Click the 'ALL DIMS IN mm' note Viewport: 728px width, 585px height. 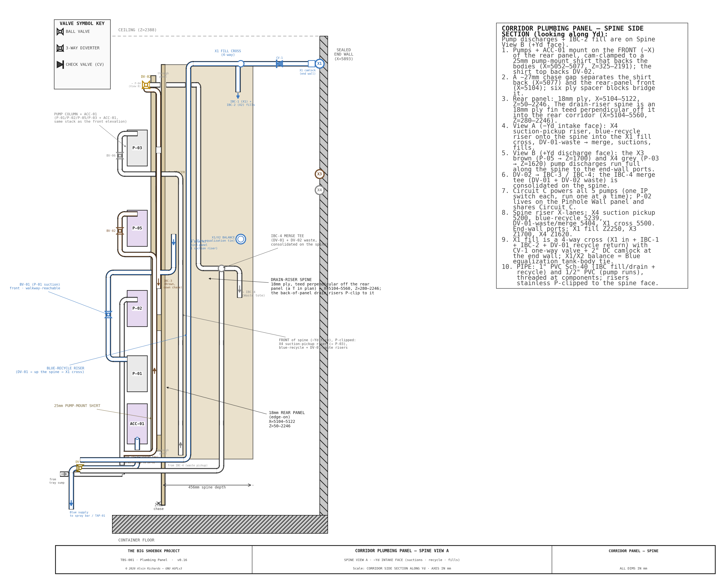(634, 569)
